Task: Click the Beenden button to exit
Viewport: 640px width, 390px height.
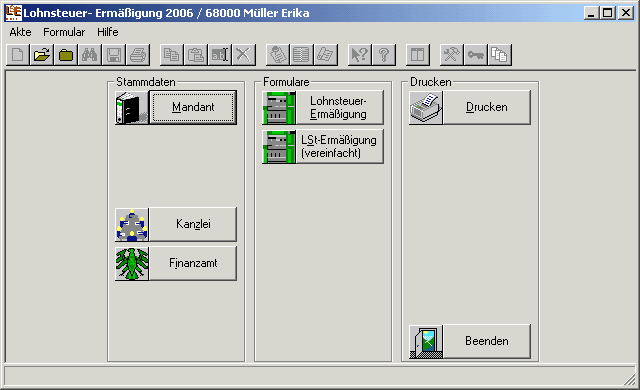Action: click(487, 341)
